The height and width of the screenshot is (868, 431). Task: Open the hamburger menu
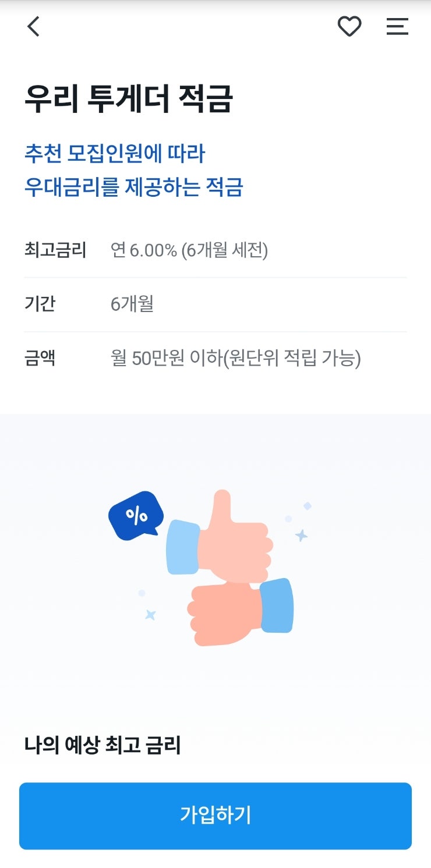397,27
